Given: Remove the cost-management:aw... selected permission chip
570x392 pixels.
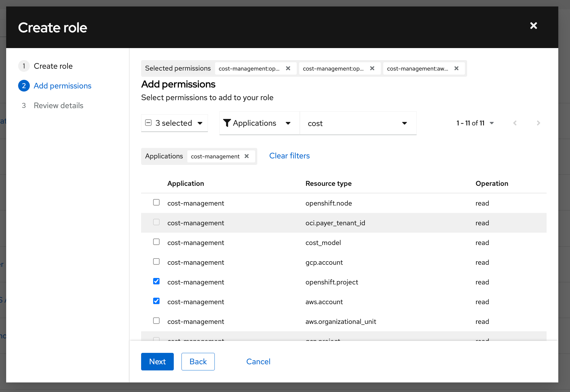Looking at the screenshot, I should click(x=456, y=68).
